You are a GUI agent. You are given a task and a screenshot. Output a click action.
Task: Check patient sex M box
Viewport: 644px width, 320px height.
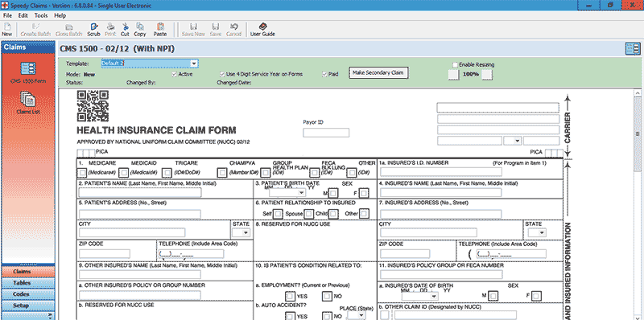click(x=333, y=193)
